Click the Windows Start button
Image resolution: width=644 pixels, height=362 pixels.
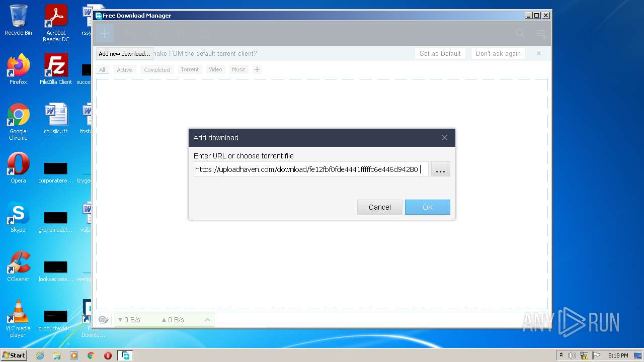click(x=14, y=355)
